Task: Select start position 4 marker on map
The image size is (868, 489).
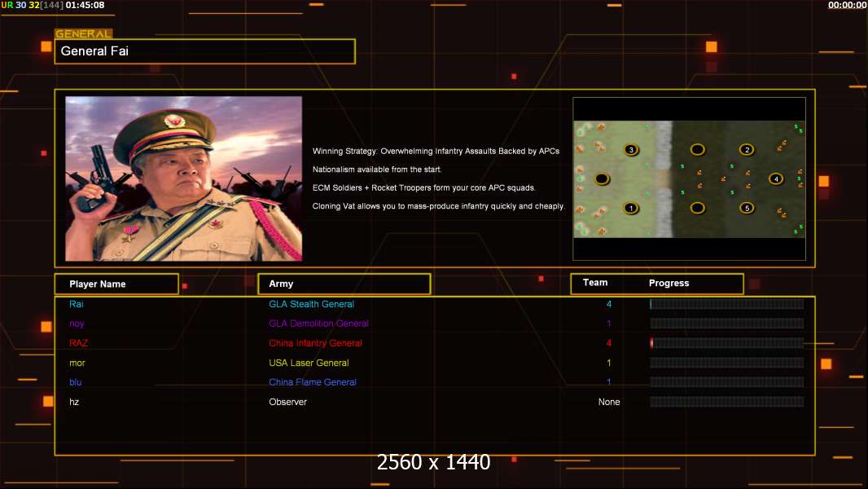Action: pos(775,179)
